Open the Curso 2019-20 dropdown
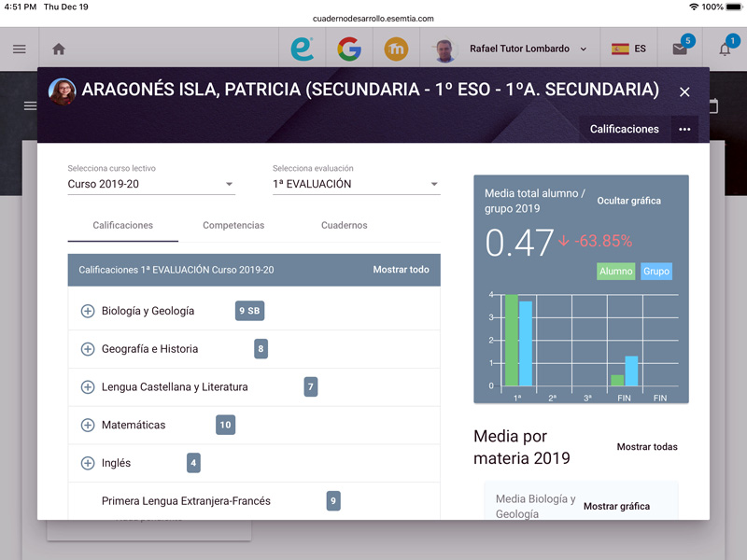Image resolution: width=747 pixels, height=560 pixels. coord(151,184)
